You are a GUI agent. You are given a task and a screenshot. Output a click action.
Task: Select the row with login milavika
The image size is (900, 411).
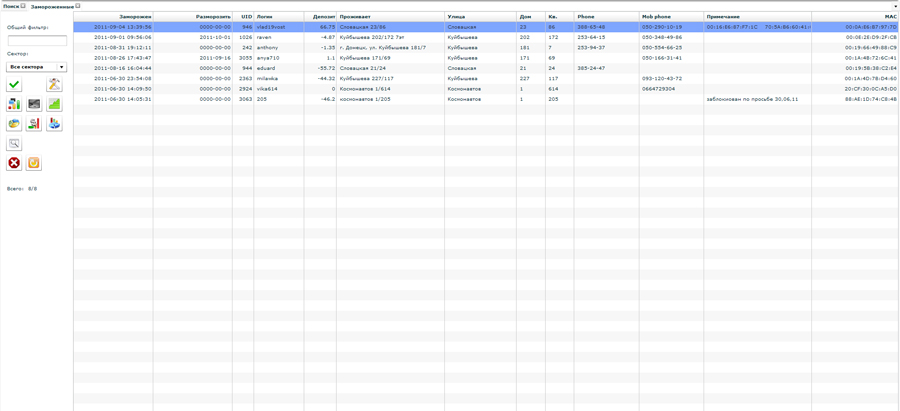point(268,78)
